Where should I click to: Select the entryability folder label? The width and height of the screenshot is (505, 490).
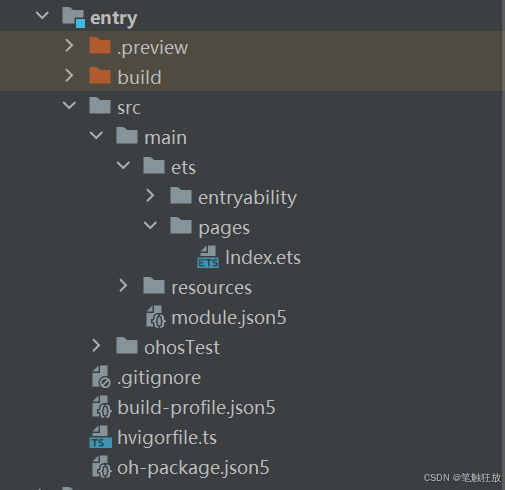(x=247, y=198)
